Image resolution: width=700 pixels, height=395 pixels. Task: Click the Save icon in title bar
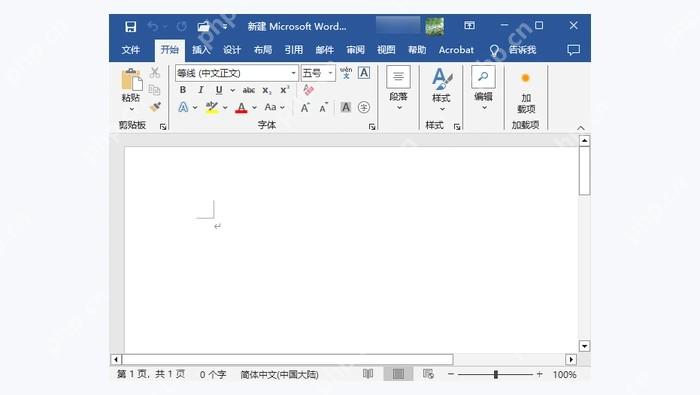[130, 27]
